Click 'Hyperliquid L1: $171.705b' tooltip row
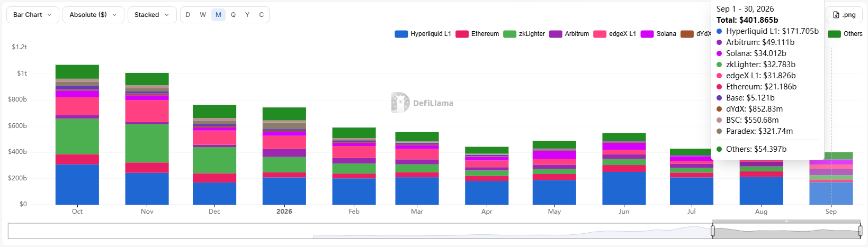This screenshot has height=247, width=868. pyautogui.click(x=767, y=31)
